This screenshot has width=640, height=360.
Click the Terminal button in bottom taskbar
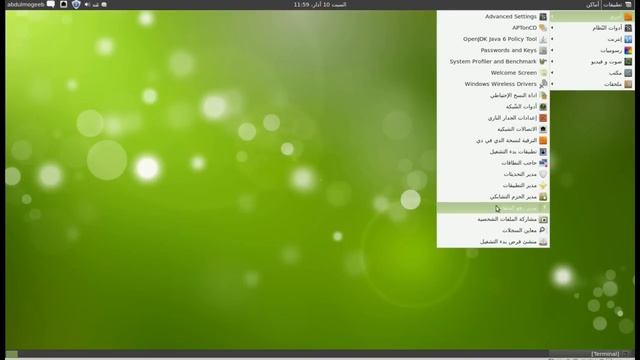591,354
